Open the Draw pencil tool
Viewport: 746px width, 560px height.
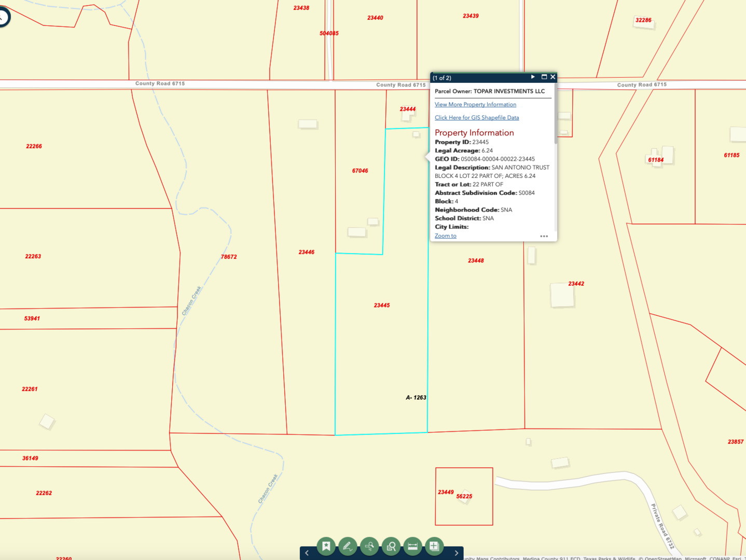[x=348, y=546]
